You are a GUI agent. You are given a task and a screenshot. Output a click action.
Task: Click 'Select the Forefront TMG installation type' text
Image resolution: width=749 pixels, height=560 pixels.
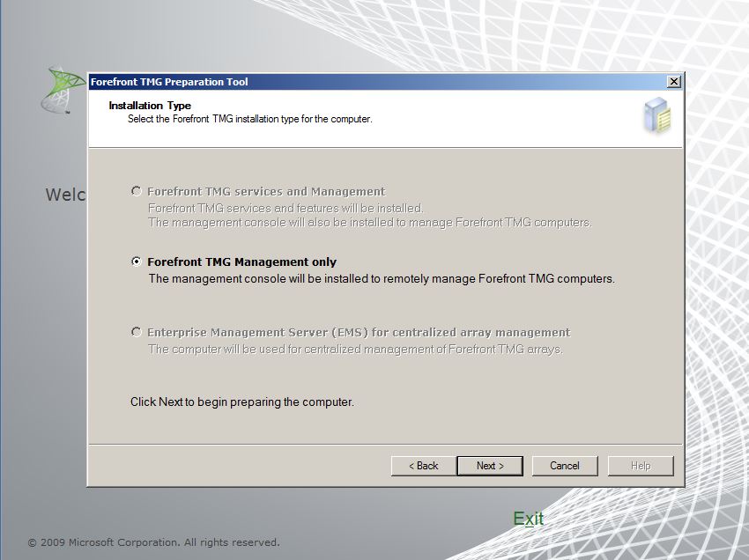[250, 119]
